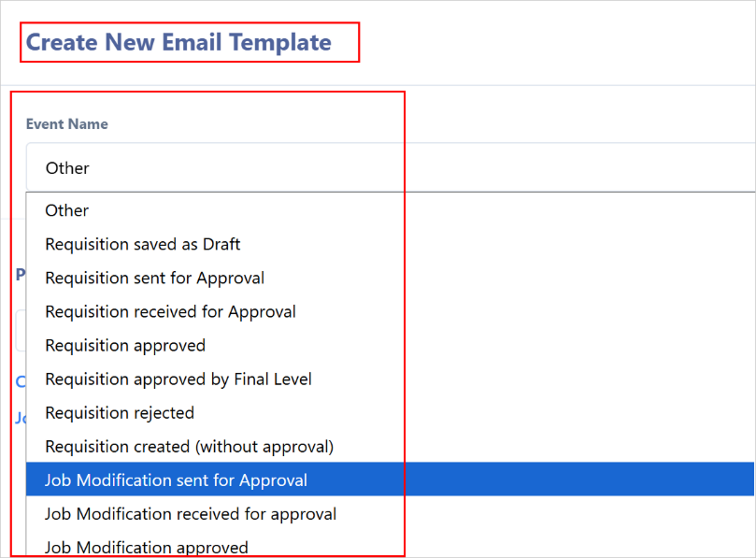Click the divider line below the page header

tap(378, 86)
